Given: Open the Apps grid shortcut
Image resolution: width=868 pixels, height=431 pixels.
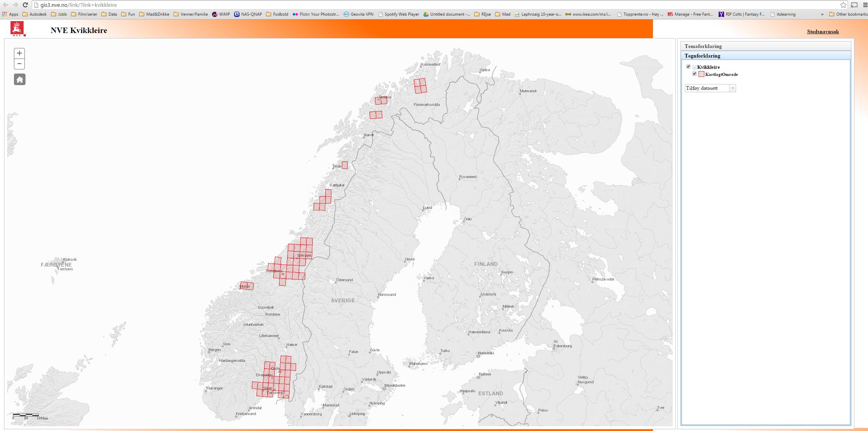Looking at the screenshot, I should (11, 14).
